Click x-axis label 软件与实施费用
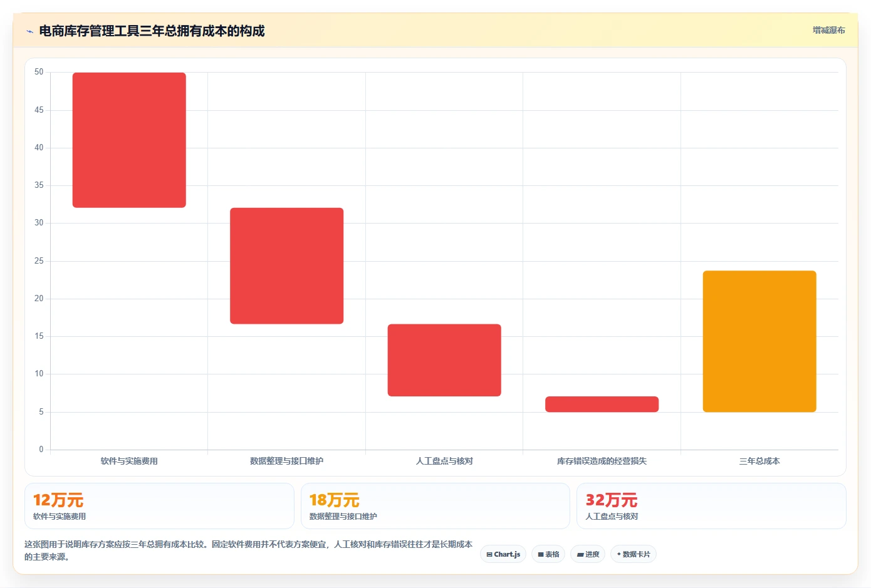871x588 pixels. 129,461
